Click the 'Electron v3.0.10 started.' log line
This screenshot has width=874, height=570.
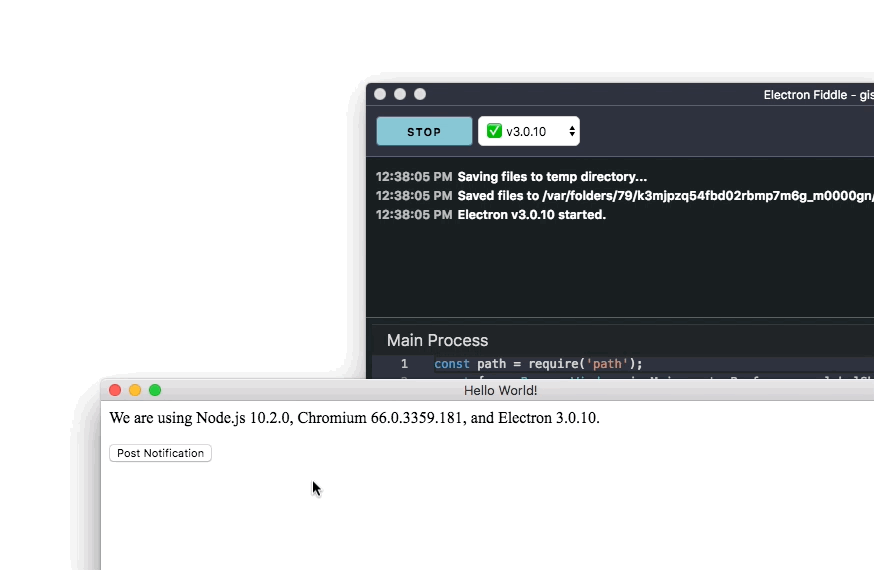click(491, 215)
